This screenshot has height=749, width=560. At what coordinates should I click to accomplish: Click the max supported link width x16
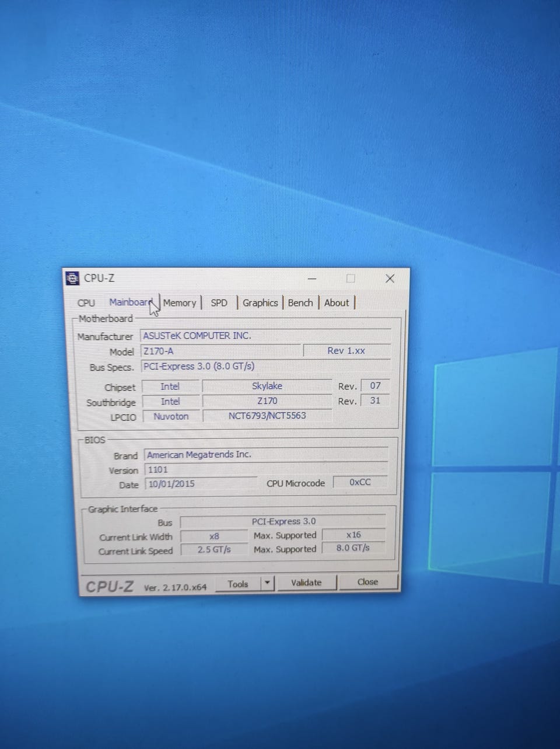[x=353, y=535]
